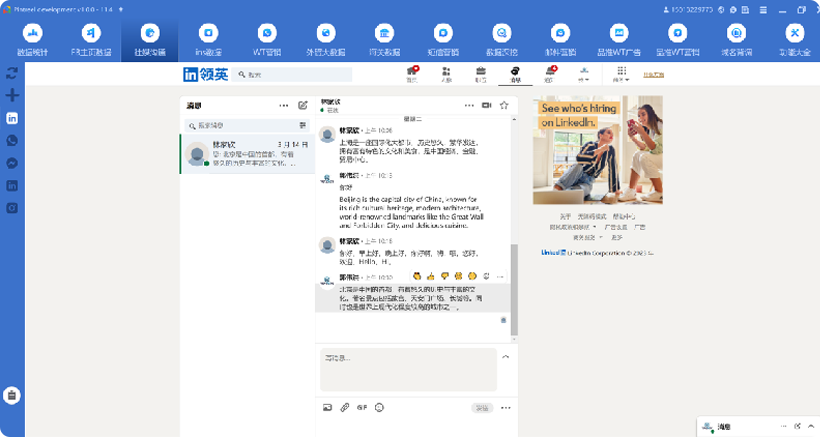Click the Instagram icon in left sidebar
The height and width of the screenshot is (437, 820).
coord(12,208)
